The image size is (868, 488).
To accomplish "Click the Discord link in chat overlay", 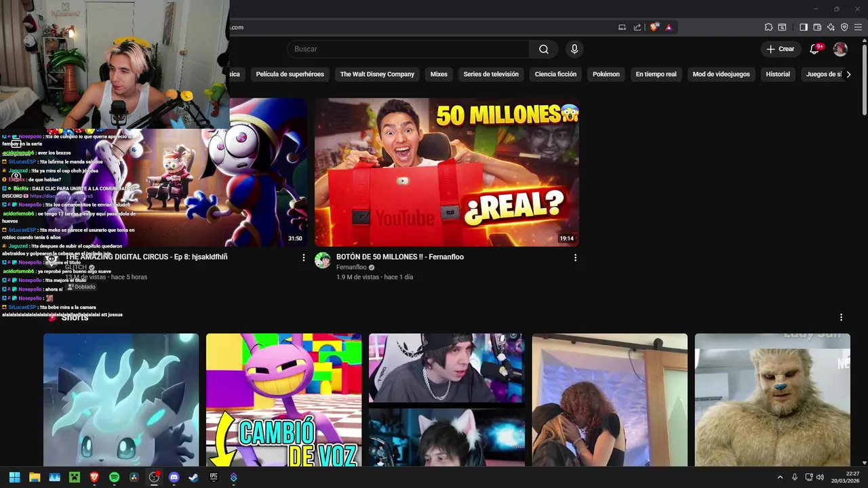I will [x=61, y=196].
